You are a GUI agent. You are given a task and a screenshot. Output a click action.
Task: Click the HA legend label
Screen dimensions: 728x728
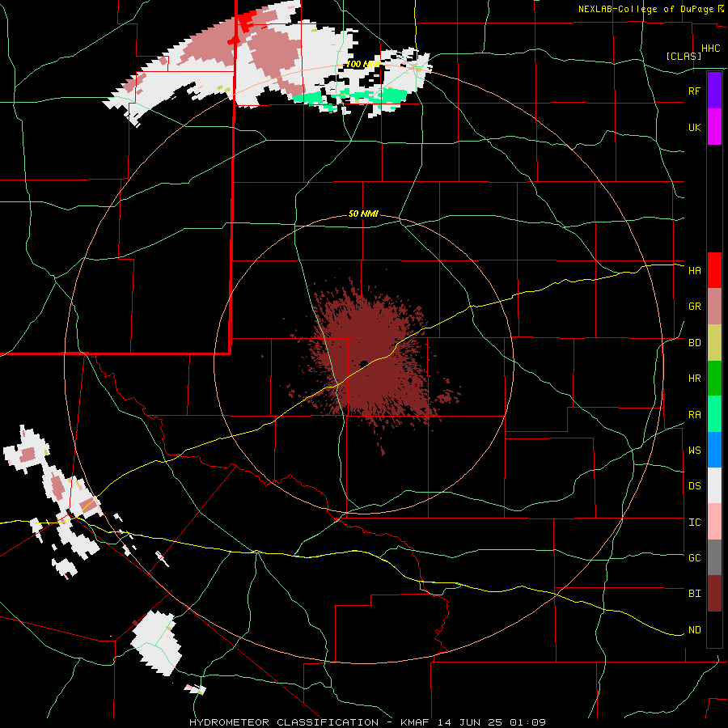pos(694,270)
